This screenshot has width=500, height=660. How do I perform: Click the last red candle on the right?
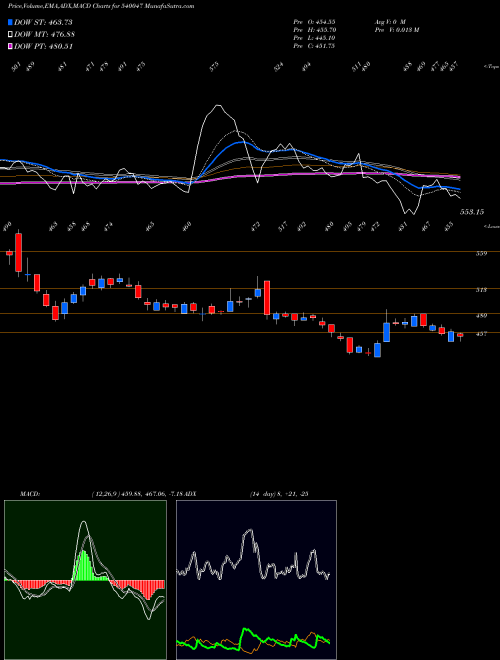tap(460, 335)
